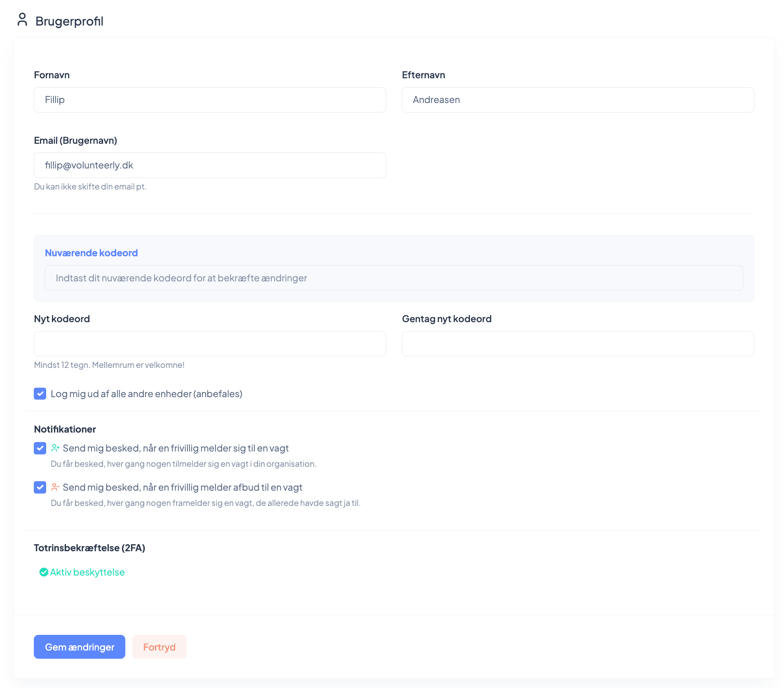Screen dimensions: 784x688
Task: Click the Totrinsbekræftelse (2FA) heading
Action: tap(89, 548)
